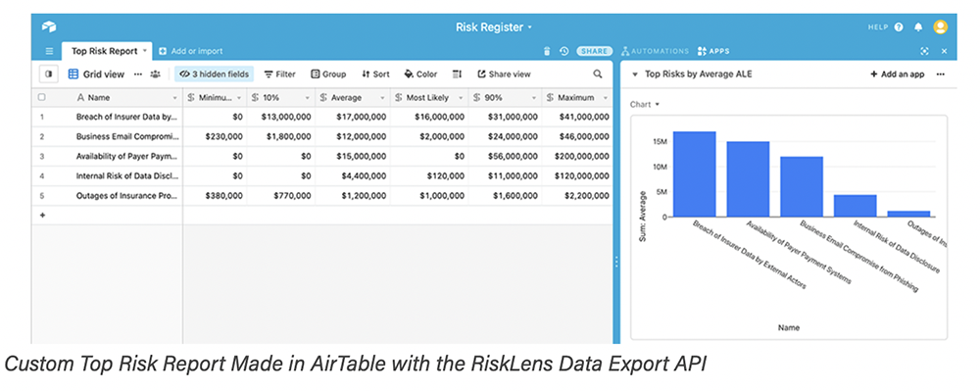
Task: Open the Risk Register base title dropdown
Action: 494,26
